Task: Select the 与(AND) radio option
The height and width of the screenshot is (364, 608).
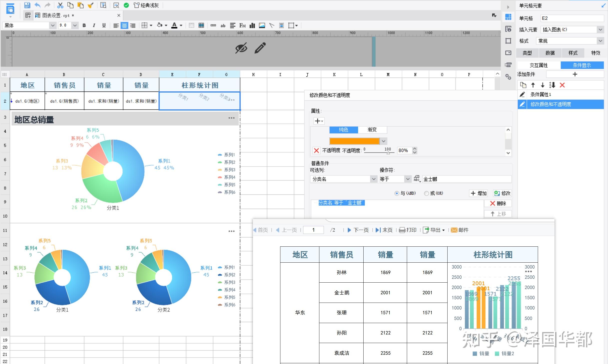Action: point(397,193)
